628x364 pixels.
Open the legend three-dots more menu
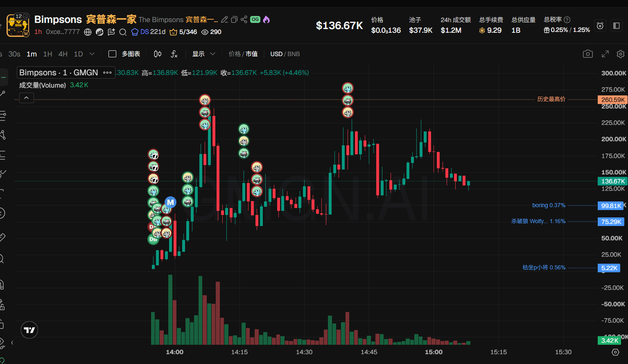pos(107,72)
